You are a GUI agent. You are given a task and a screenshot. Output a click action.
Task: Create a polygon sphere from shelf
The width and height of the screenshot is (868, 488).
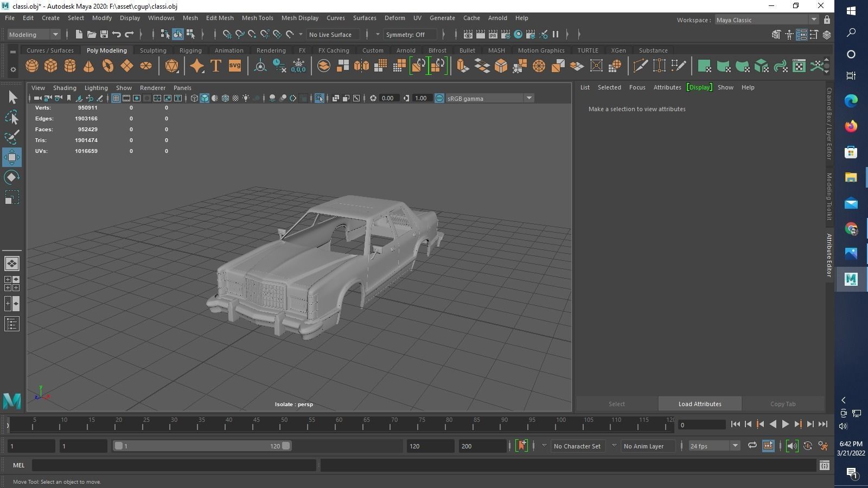[x=32, y=66]
